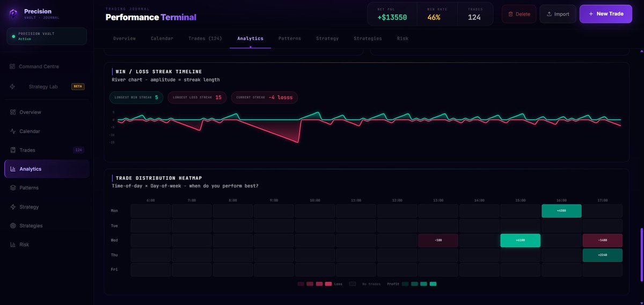Click the Monday 16:00 +4380 heatmap cell
644x305 pixels.
(x=561, y=211)
